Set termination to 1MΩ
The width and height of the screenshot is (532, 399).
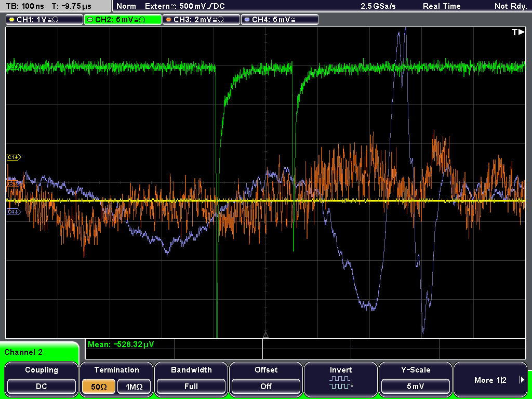pos(134,386)
